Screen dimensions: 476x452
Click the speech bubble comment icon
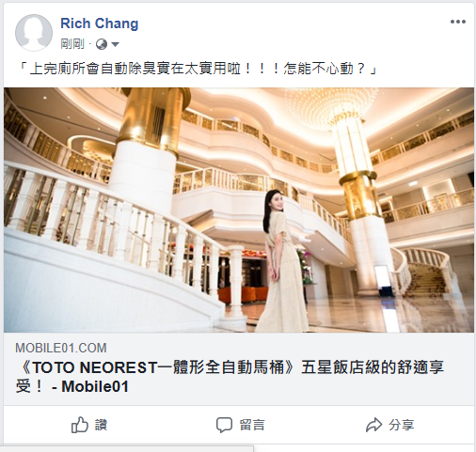click(224, 426)
